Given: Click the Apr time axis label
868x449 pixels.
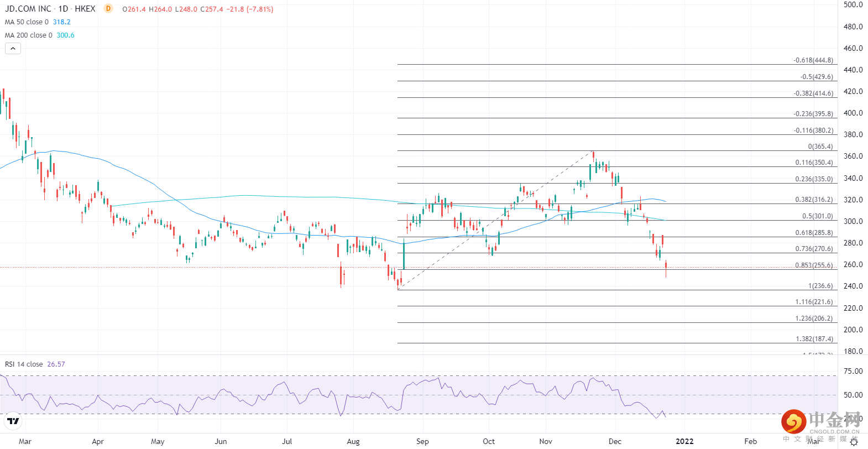Looking at the screenshot, I should tap(98, 441).
